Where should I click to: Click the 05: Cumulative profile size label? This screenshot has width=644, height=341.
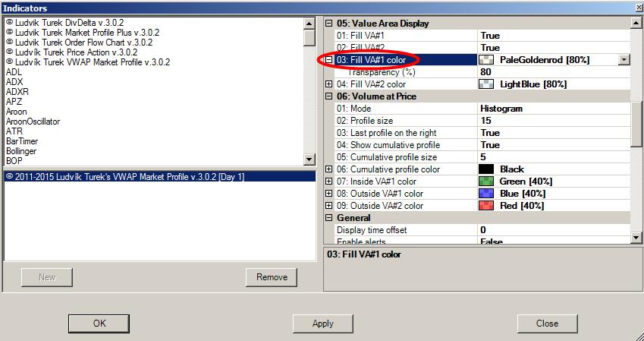pyautogui.click(x=387, y=157)
